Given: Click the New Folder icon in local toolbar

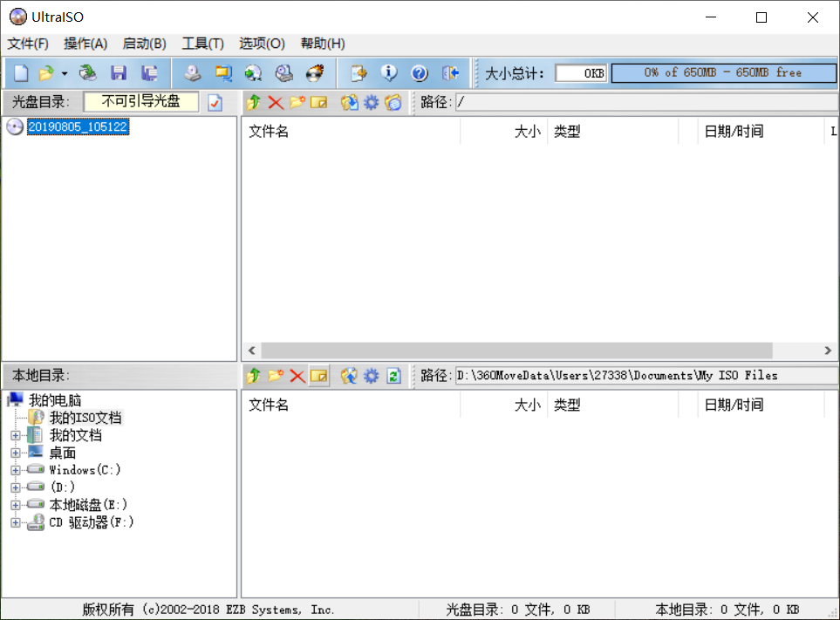Looking at the screenshot, I should (x=276, y=376).
